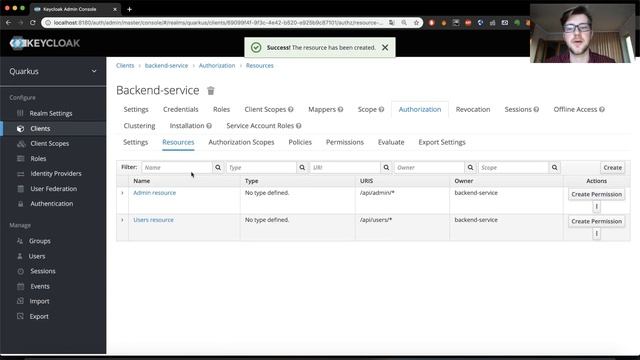Open the Permissions sub-tab
The height and width of the screenshot is (360, 640).
[344, 142]
